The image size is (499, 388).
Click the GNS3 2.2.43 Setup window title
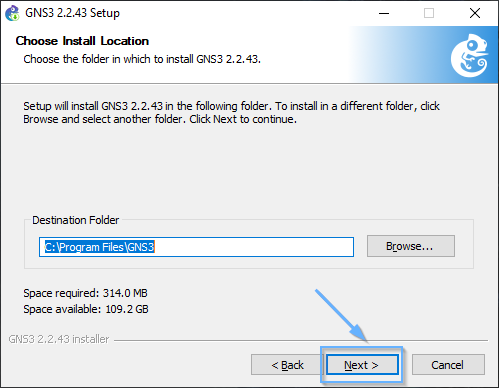coord(72,13)
